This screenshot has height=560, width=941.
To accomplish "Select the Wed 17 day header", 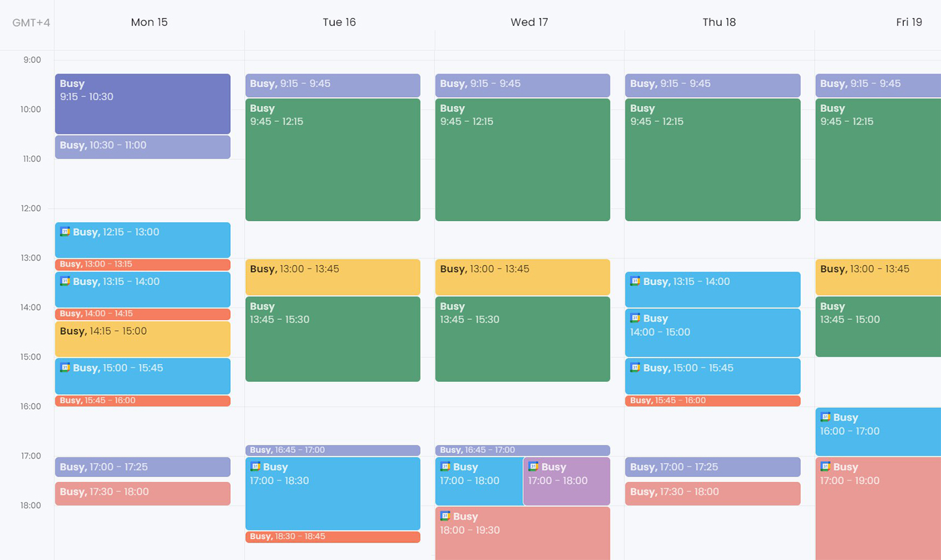I will pyautogui.click(x=529, y=22).
